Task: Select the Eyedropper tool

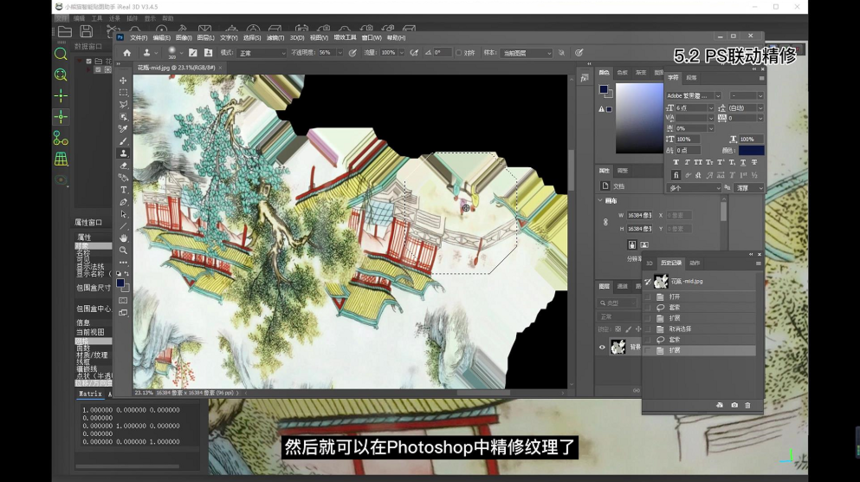Action: (123, 129)
